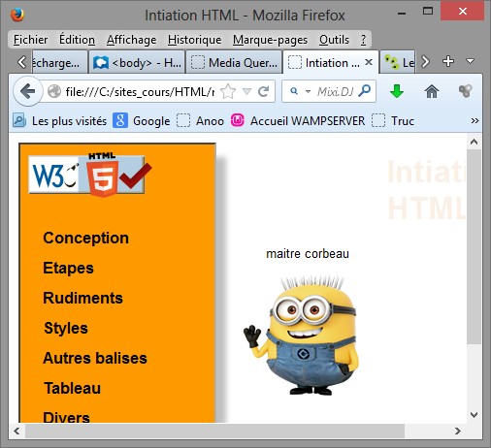Open the Rudiments menu link
This screenshot has width=491, height=448.
coord(82,298)
